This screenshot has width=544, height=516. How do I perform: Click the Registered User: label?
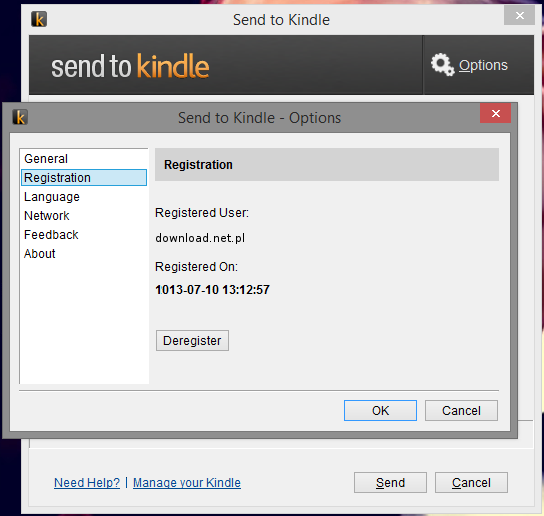pos(202,213)
